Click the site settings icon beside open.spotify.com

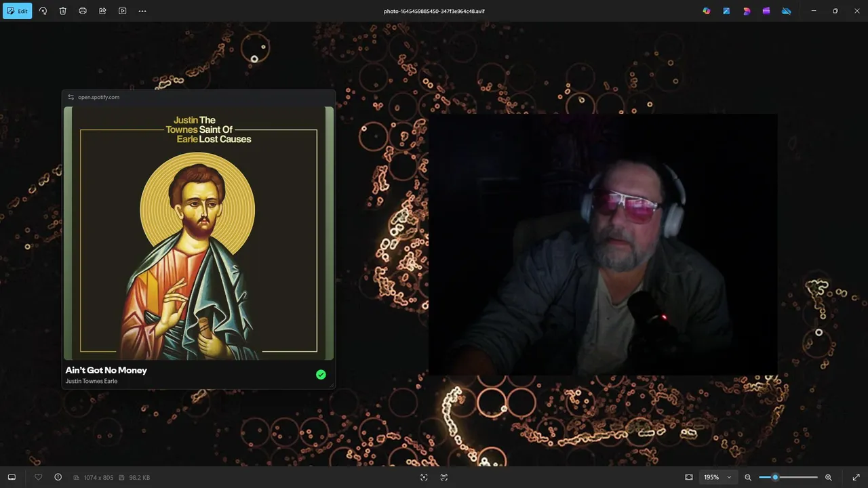[x=71, y=97]
